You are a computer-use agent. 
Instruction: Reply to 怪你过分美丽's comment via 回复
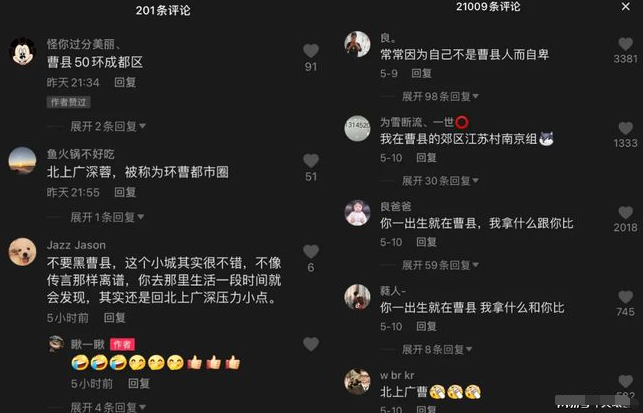point(125,82)
